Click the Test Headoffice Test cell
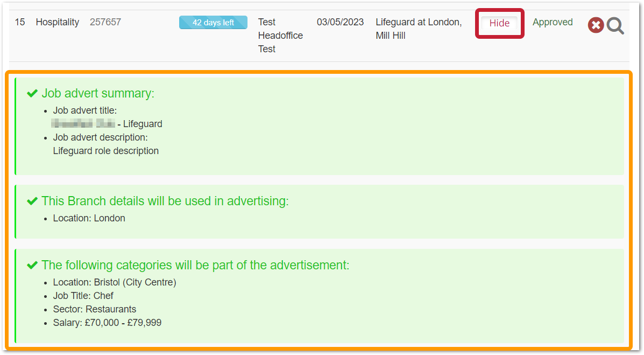Viewport: 644px width, 355px height. pos(280,36)
